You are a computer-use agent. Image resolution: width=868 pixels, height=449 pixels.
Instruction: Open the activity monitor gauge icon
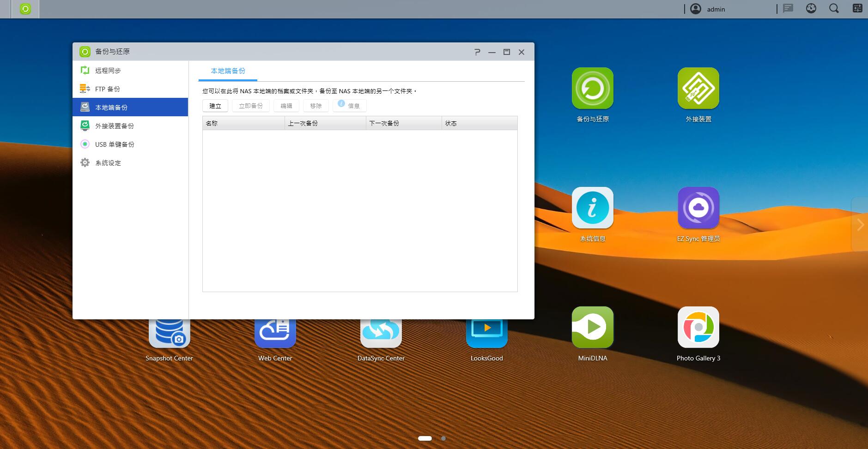coord(811,9)
